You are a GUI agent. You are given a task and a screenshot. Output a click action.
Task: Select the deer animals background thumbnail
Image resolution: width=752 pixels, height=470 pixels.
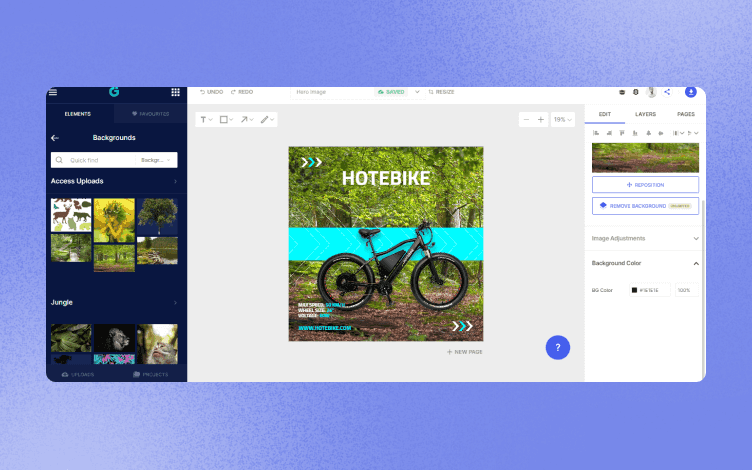(71, 214)
